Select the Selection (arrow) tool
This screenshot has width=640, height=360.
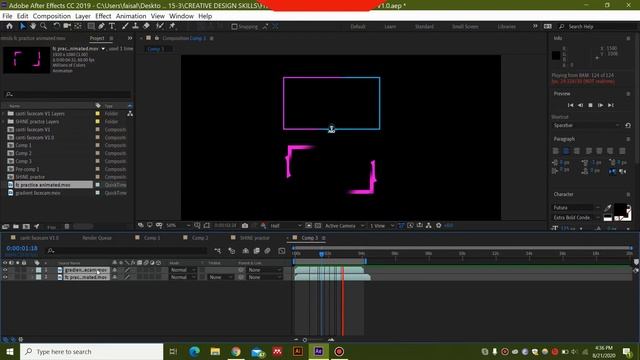point(22,26)
